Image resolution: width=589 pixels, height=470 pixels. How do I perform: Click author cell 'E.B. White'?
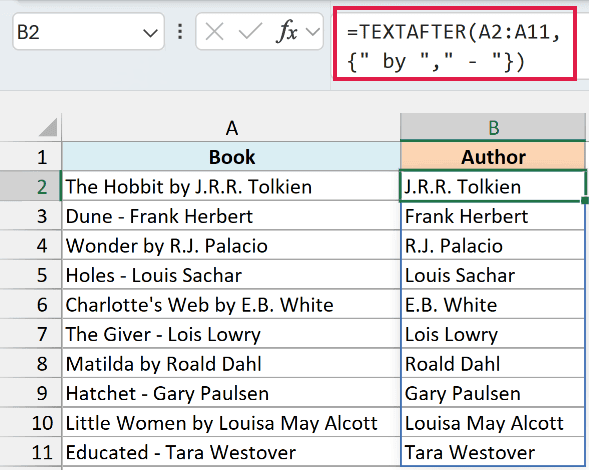[493, 304]
